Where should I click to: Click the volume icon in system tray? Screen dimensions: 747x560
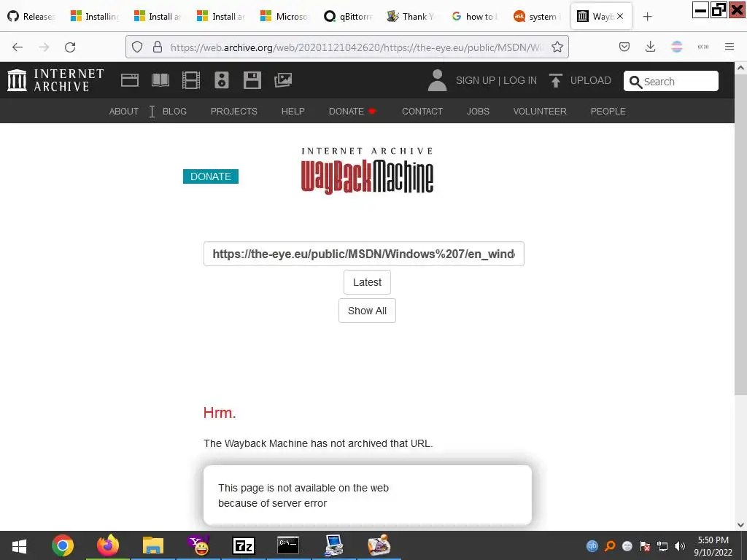(x=680, y=546)
